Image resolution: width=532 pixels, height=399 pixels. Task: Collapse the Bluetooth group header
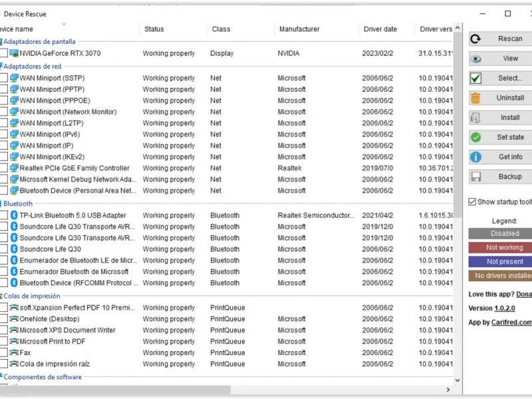[x=18, y=203]
